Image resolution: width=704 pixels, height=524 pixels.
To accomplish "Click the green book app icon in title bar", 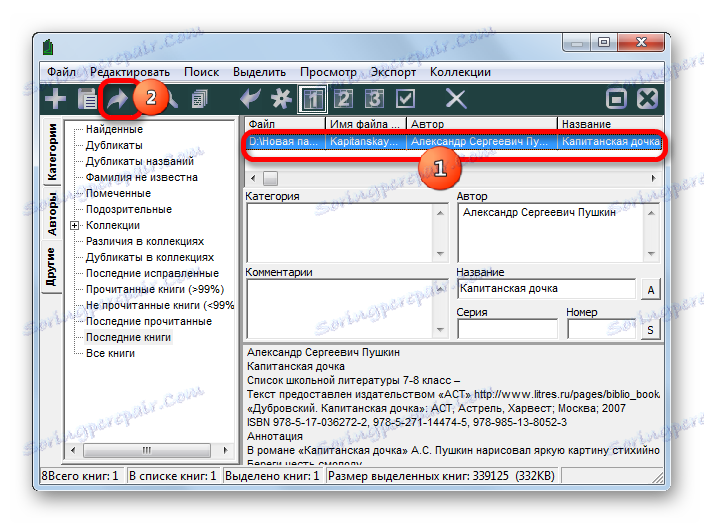I will click(x=48, y=47).
